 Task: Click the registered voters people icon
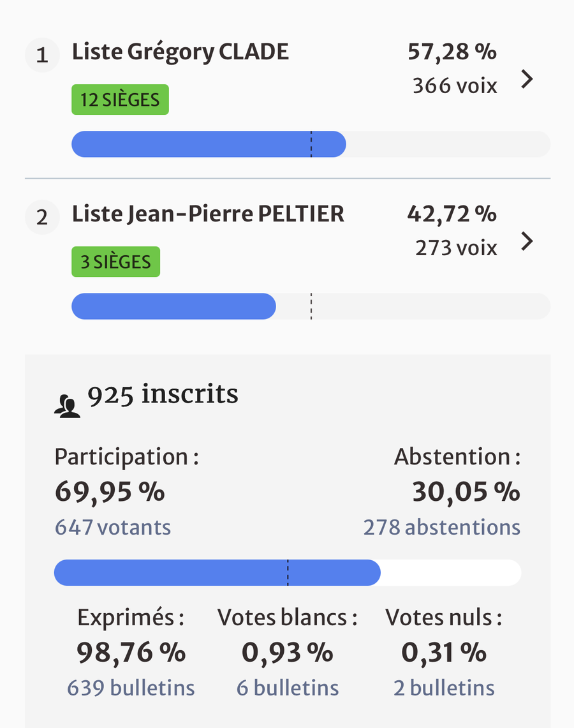point(67,406)
